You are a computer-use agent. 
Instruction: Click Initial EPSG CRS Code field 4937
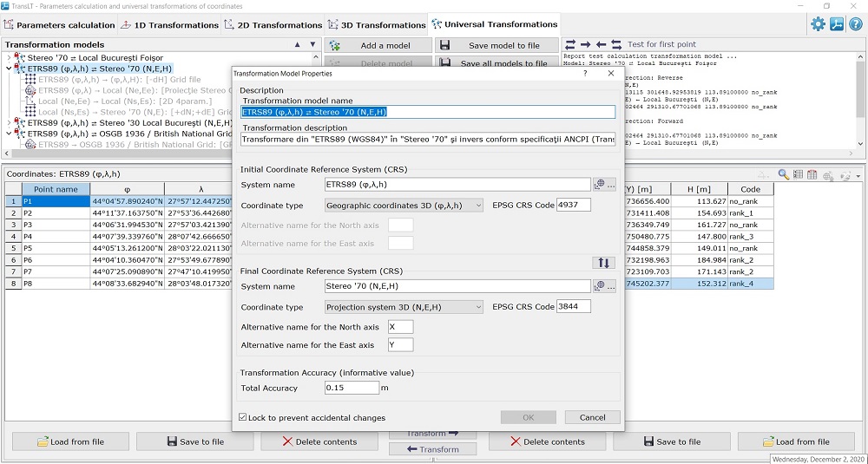click(574, 206)
